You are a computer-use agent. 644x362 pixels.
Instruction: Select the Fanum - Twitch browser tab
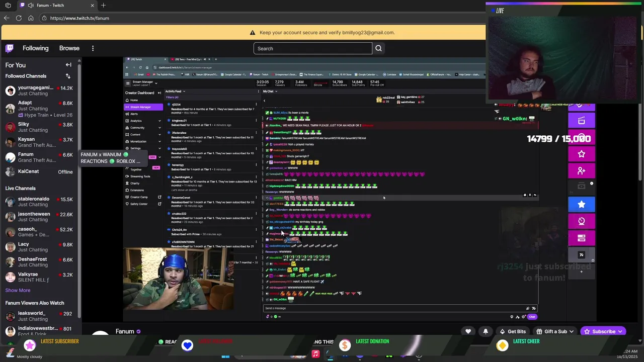(57, 5)
